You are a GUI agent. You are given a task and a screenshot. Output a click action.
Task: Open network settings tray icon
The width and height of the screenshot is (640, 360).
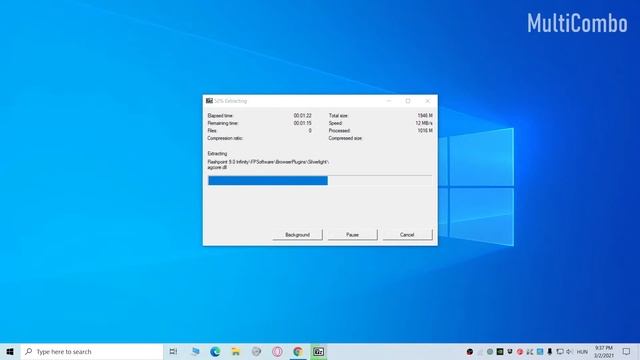pyautogui.click(x=560, y=351)
